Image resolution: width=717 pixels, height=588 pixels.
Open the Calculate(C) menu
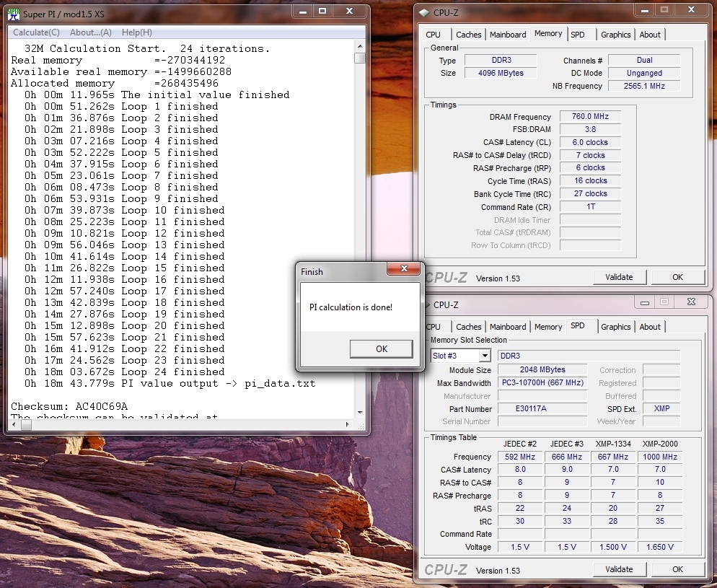pyautogui.click(x=36, y=32)
